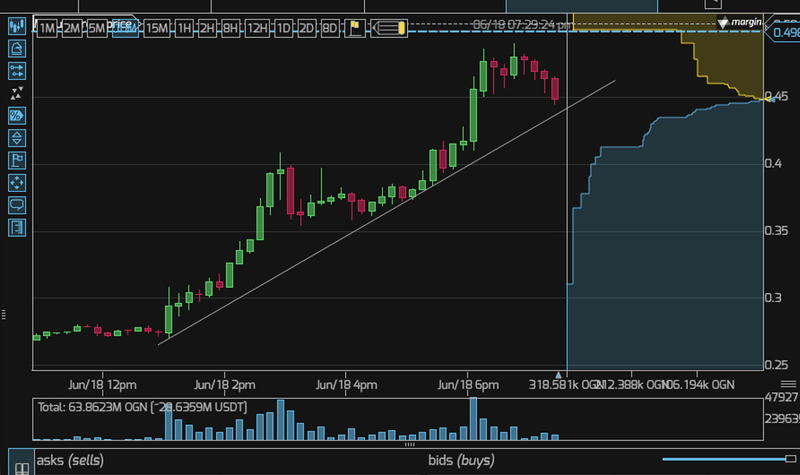Select the highlighted 10M timeframe
Screen dimensions: 800x475
click(126, 28)
